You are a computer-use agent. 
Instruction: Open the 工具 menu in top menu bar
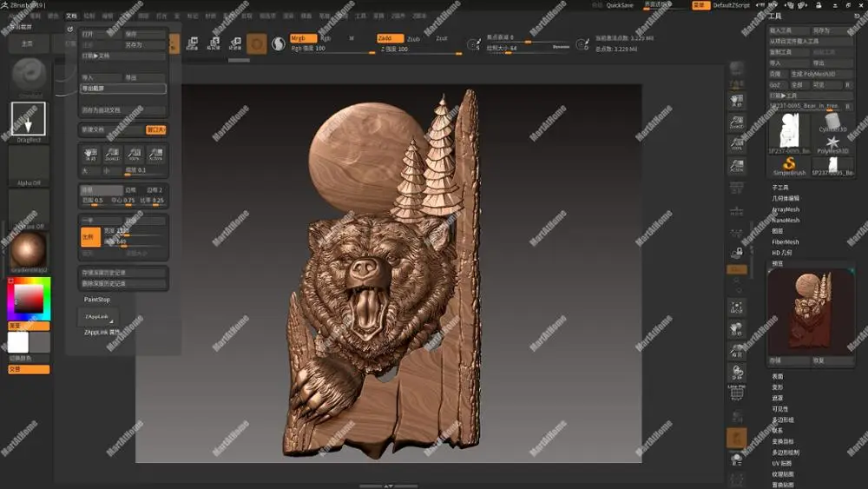coord(361,16)
